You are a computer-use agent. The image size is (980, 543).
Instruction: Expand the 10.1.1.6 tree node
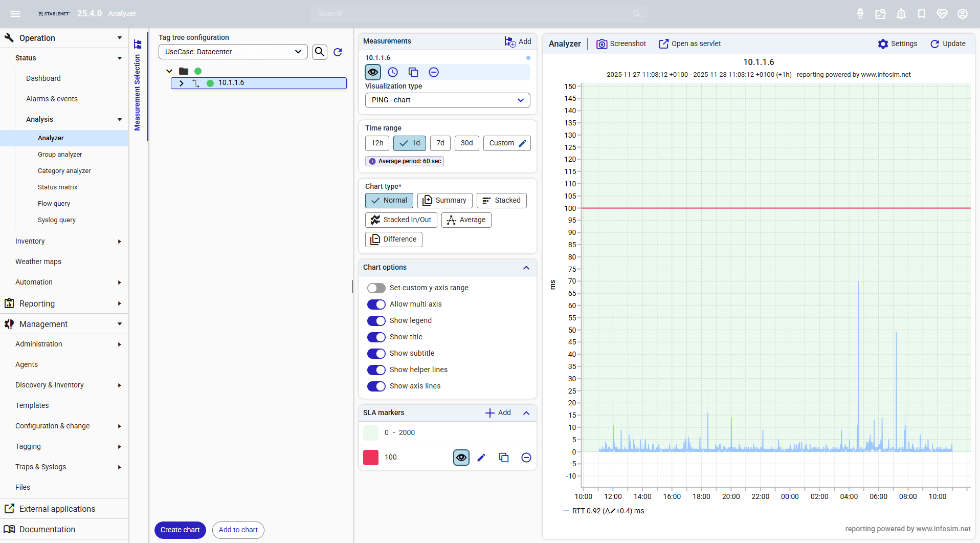point(182,83)
